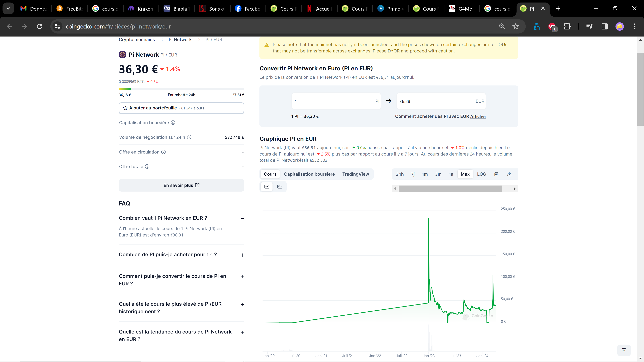Select the line chart view icon
Screen dimensions: 644x362
click(x=266, y=187)
